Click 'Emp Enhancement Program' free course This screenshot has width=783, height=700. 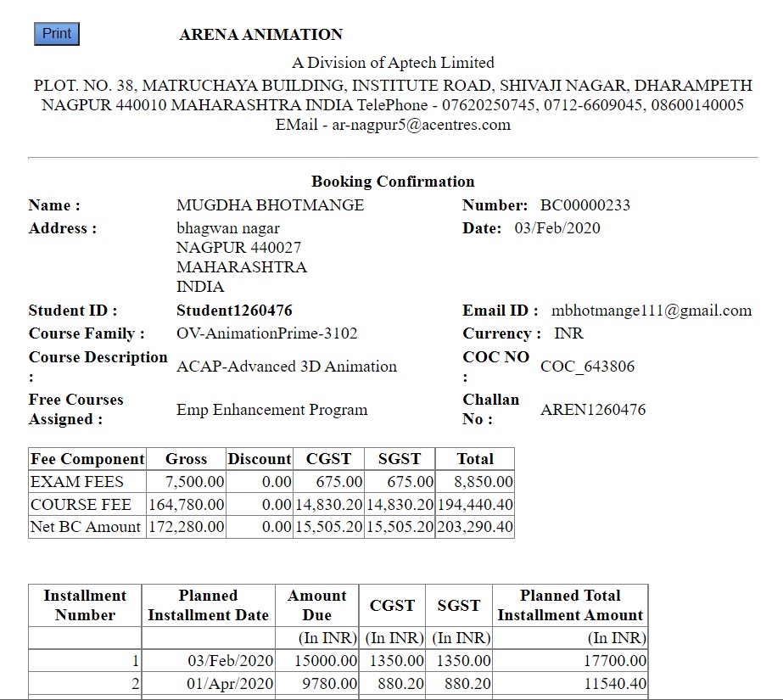coord(271,410)
